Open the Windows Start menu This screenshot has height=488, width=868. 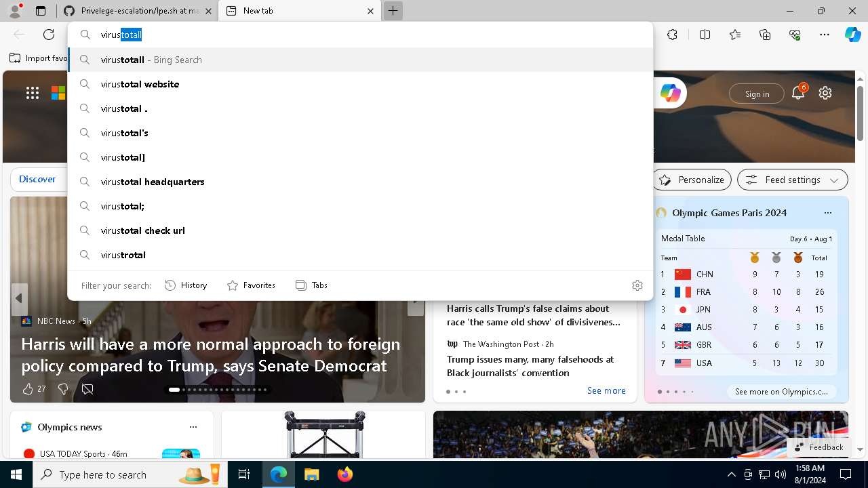click(16, 474)
